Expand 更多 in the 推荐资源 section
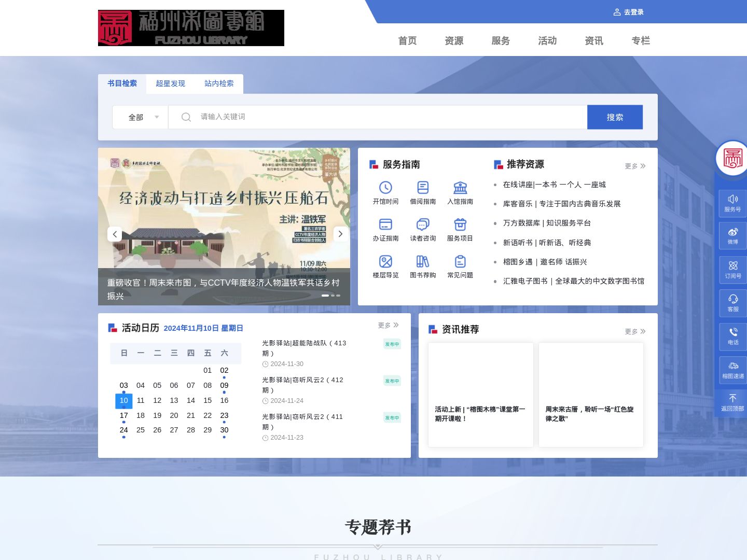This screenshot has height=560, width=747. (635, 166)
